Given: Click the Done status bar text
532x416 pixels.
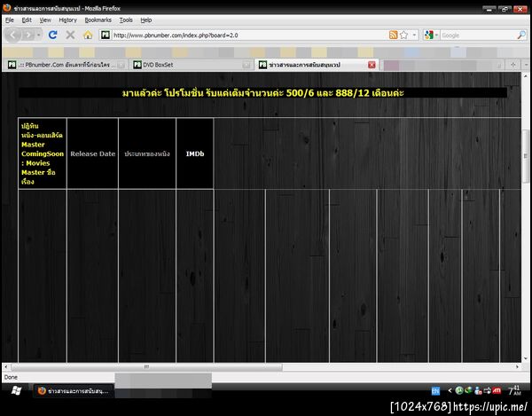Looking at the screenshot, I should [x=11, y=377].
